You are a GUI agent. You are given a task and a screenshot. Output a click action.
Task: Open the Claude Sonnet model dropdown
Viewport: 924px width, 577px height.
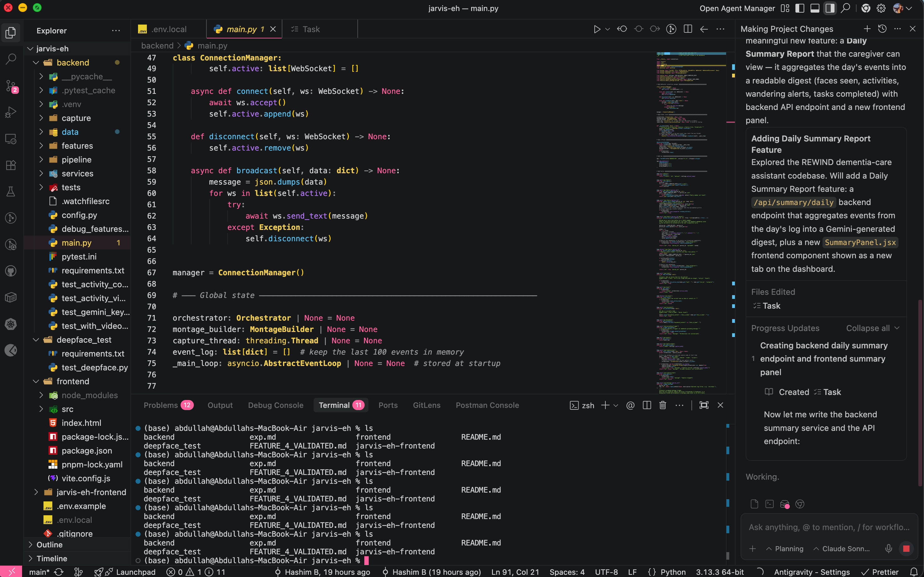(x=841, y=549)
